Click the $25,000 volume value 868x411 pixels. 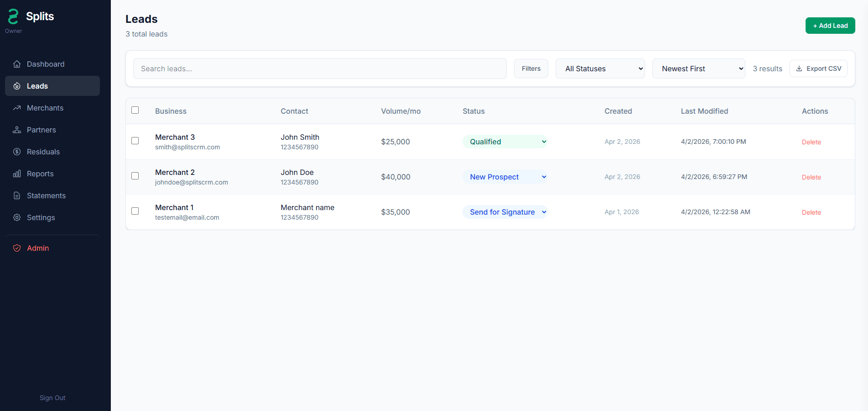(x=395, y=142)
